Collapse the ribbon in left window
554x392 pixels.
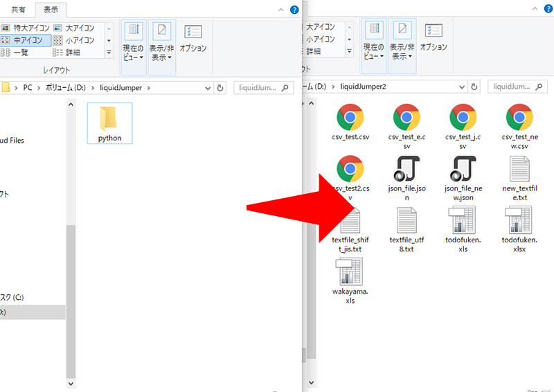281,10
